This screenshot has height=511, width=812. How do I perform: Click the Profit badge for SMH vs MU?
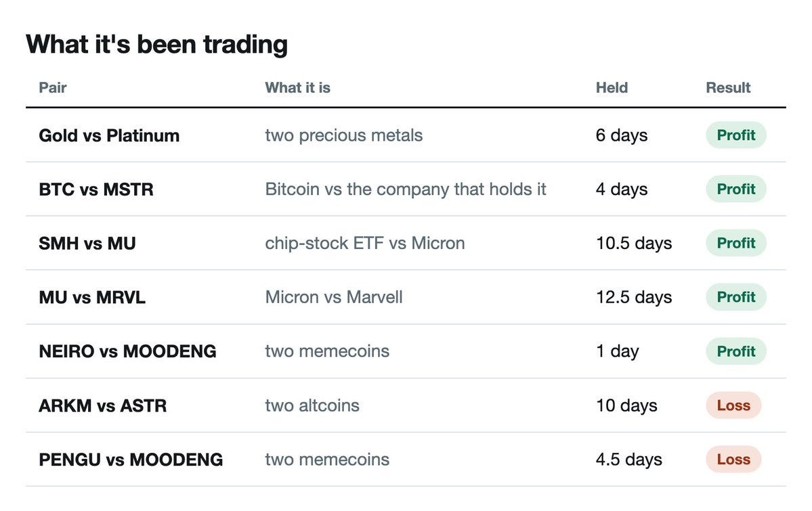click(736, 243)
